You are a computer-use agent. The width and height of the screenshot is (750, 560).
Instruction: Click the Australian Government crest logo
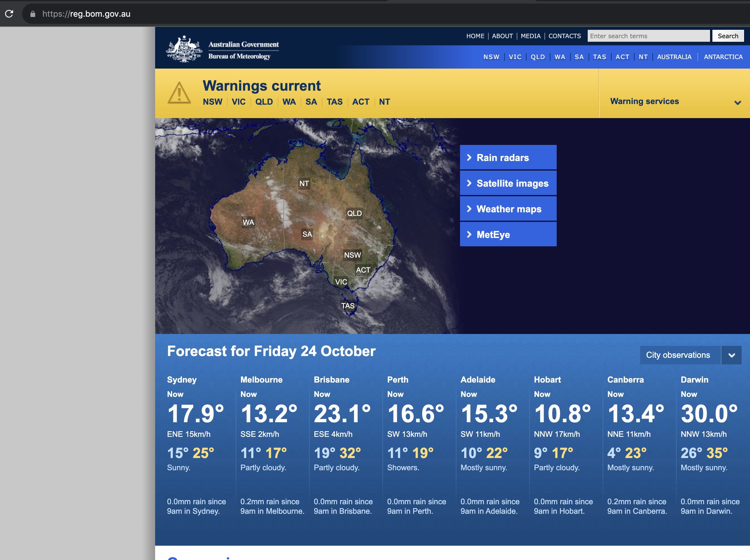click(184, 49)
